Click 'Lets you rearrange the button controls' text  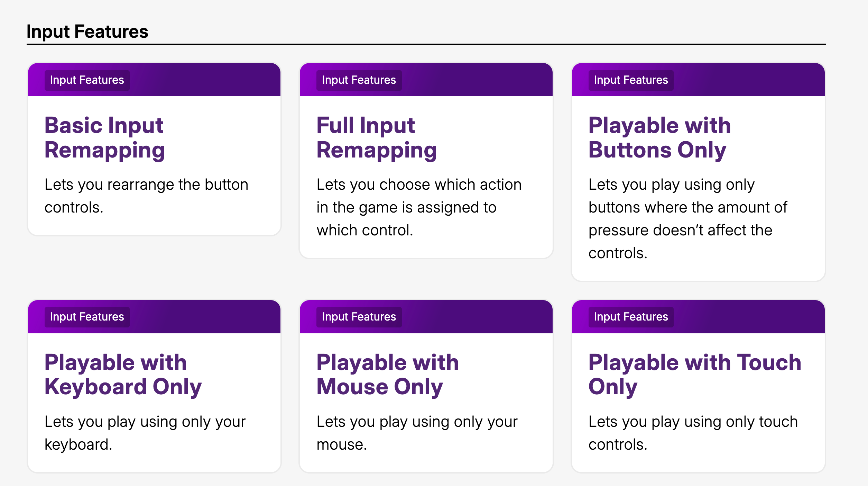146,196
